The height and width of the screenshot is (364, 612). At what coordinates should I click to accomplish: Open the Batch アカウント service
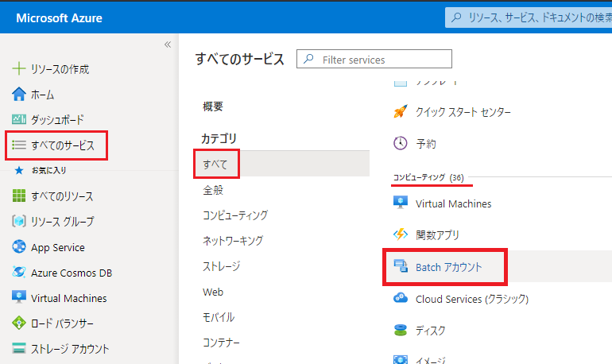click(x=449, y=267)
